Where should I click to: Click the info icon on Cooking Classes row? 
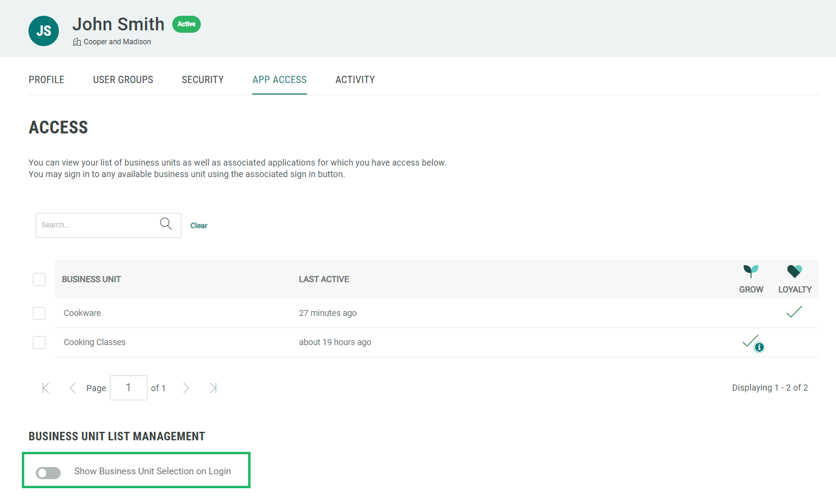point(759,347)
